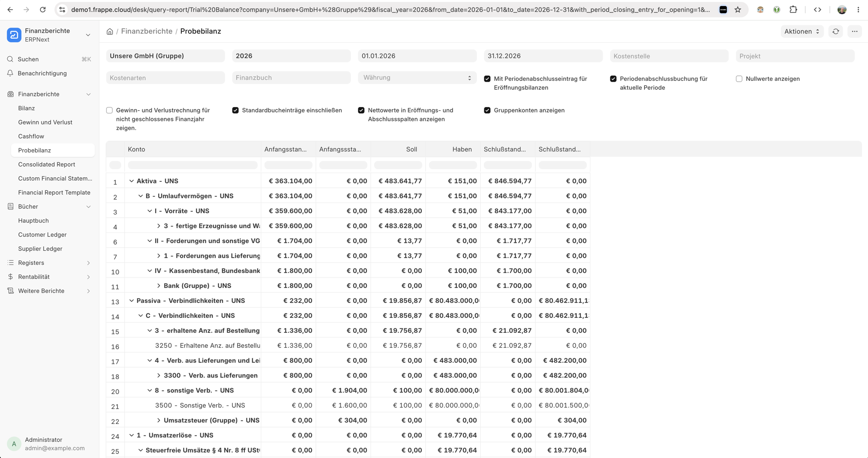
Task: Click the Finanzbuch filter field
Action: pyautogui.click(x=291, y=78)
